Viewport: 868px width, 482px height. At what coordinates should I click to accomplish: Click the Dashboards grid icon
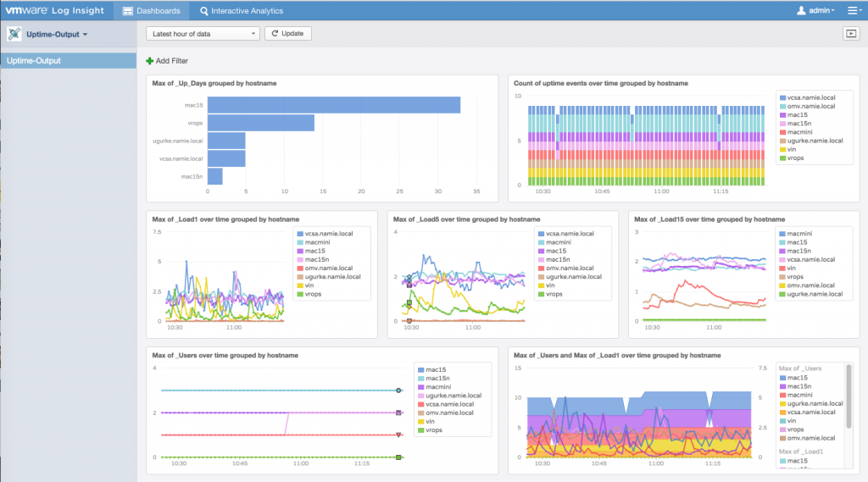coord(128,11)
